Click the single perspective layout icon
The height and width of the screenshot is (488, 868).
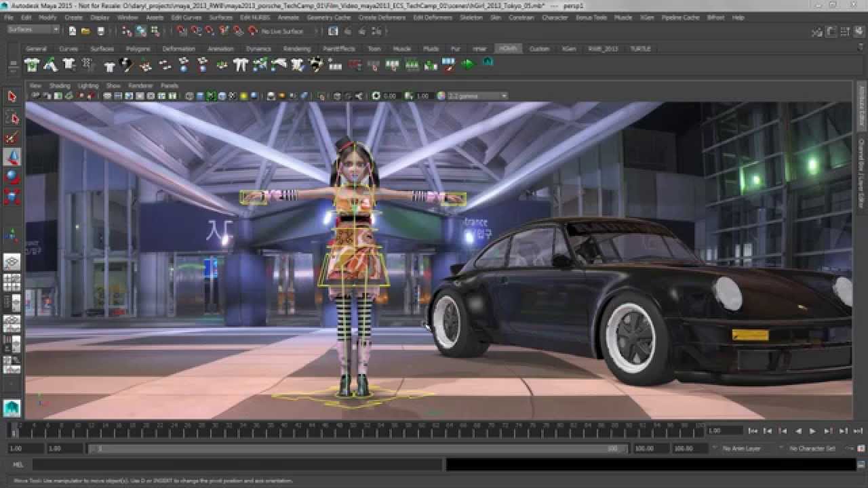point(12,262)
